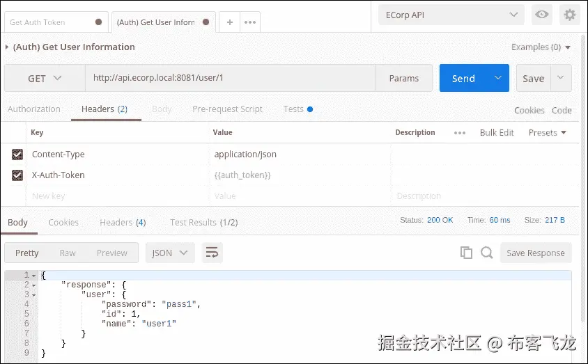Screen dimensions: 588x364
Task: Open the disabled request Body tab
Action: click(x=162, y=109)
